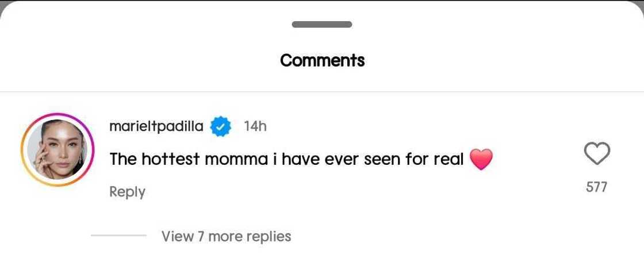
Task: Click the 'more replies' text
Action: pos(250,236)
